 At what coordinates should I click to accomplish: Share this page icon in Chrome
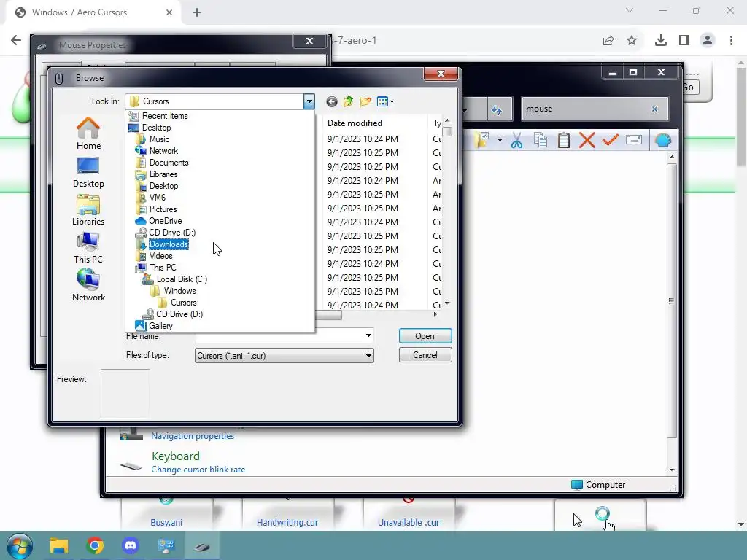pos(608,41)
